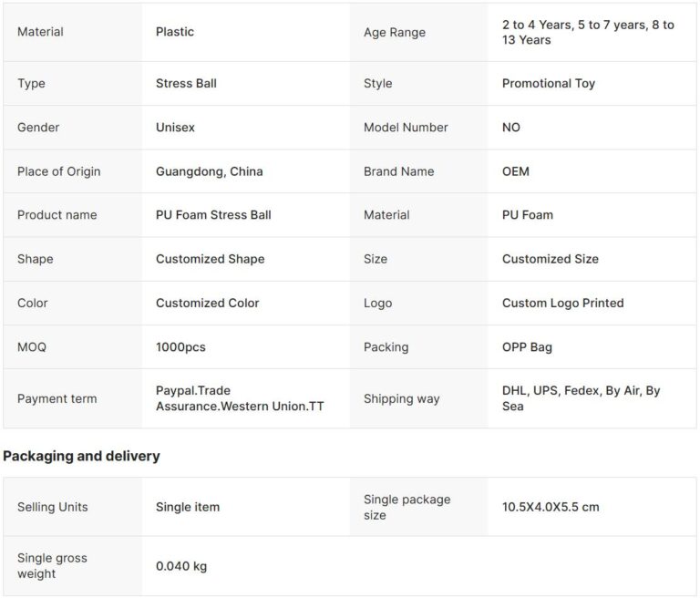Select the "0.040 kg" gross weight value
Screen dimensions: 700x598
pos(181,566)
